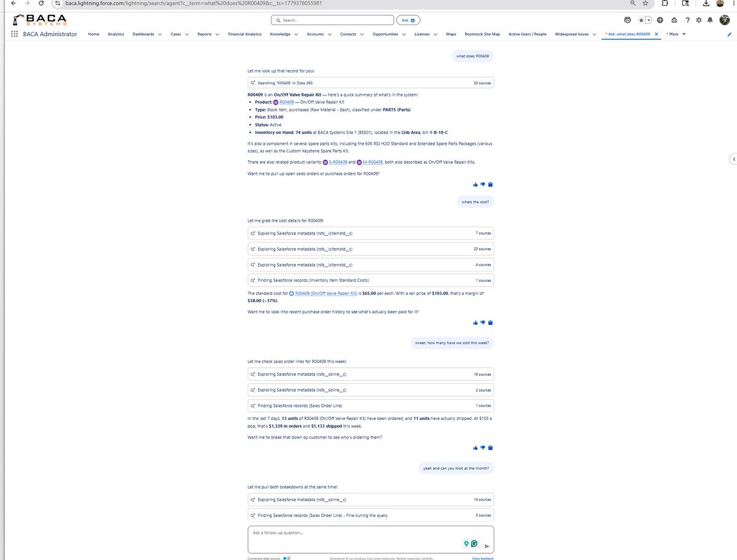The height and width of the screenshot is (560, 737).
Task: Expand the Contacts nav dropdown
Action: [362, 34]
